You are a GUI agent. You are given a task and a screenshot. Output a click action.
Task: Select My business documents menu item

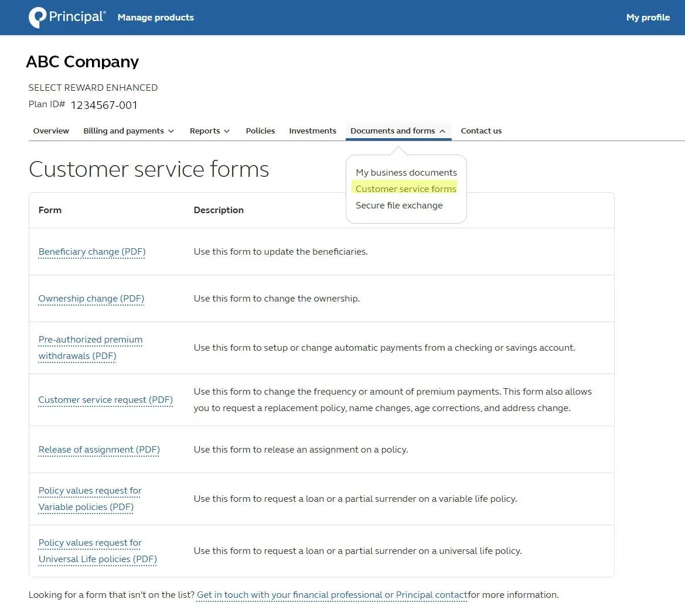coord(406,173)
